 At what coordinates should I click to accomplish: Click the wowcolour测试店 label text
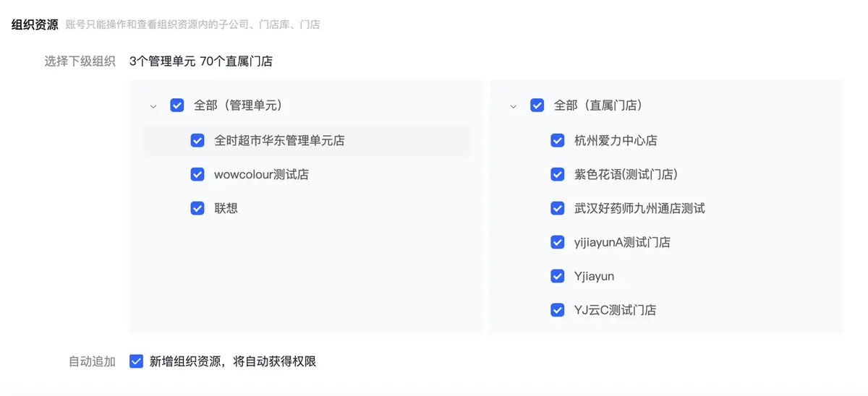tap(261, 174)
